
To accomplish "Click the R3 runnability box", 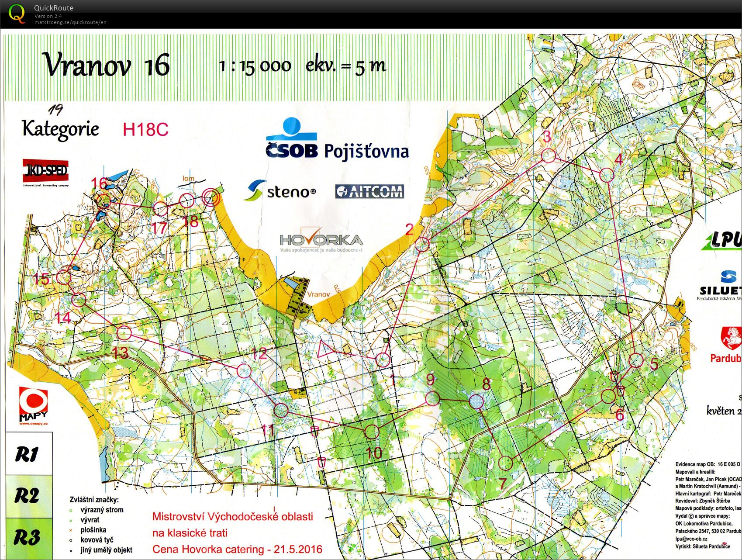I will 29,538.
